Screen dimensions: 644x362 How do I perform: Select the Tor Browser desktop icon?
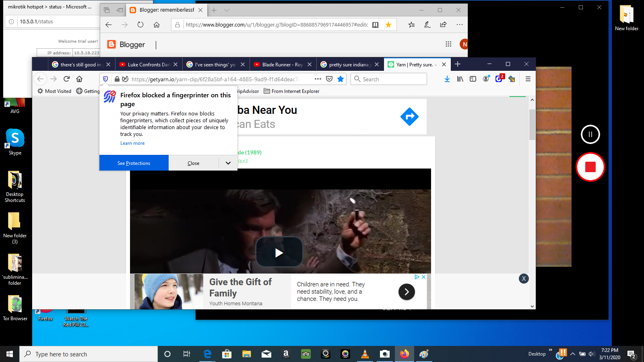15,308
